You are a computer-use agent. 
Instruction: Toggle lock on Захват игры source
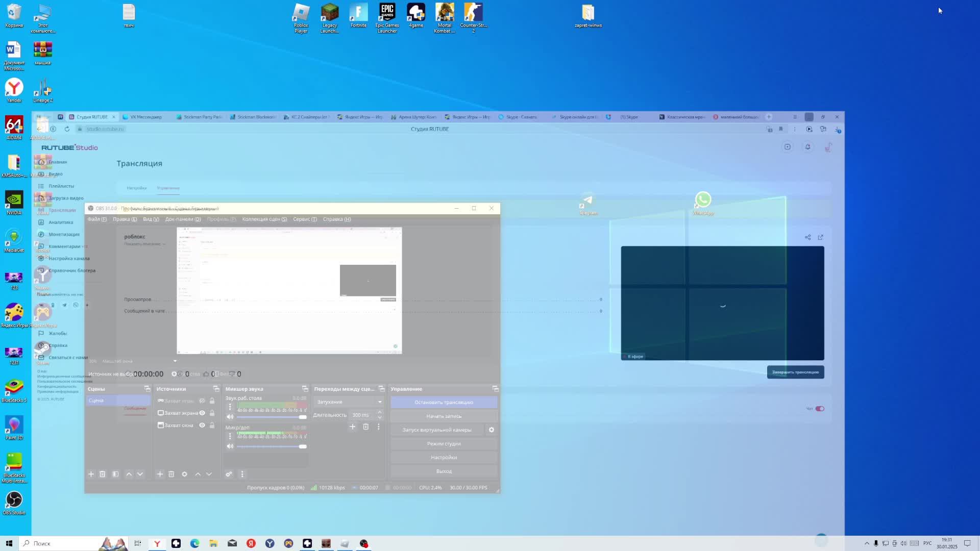click(x=212, y=401)
